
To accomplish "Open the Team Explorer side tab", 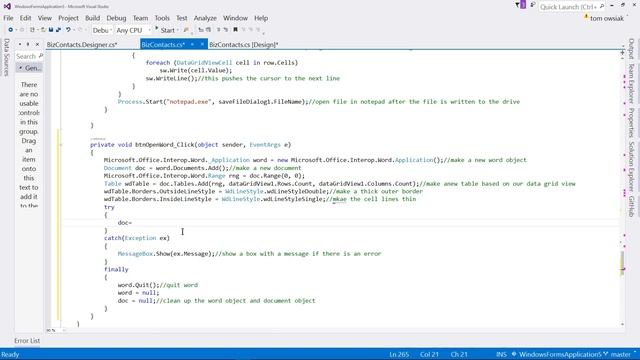I will (631, 84).
